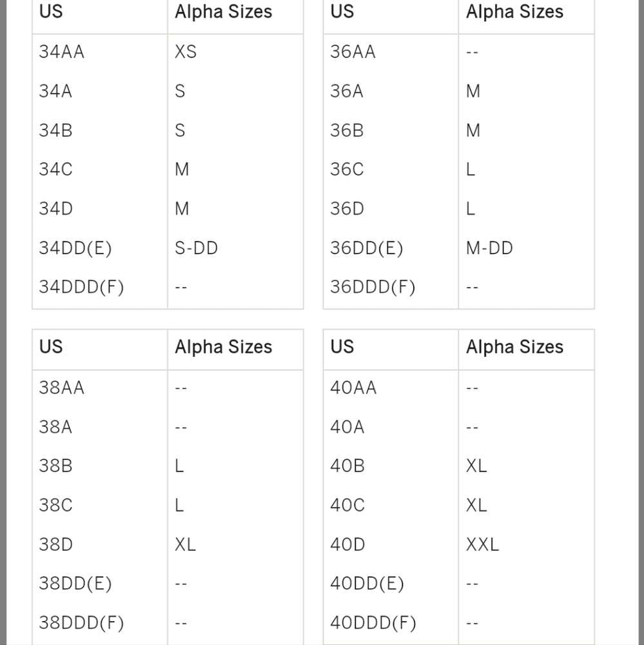
Task: Click the US header in 40 table
Action: click(342, 347)
